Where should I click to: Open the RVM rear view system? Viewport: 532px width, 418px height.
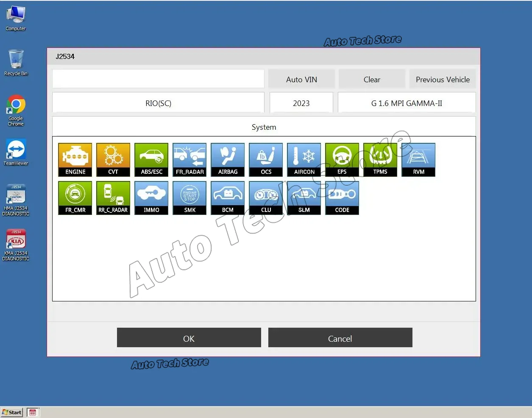tap(418, 159)
